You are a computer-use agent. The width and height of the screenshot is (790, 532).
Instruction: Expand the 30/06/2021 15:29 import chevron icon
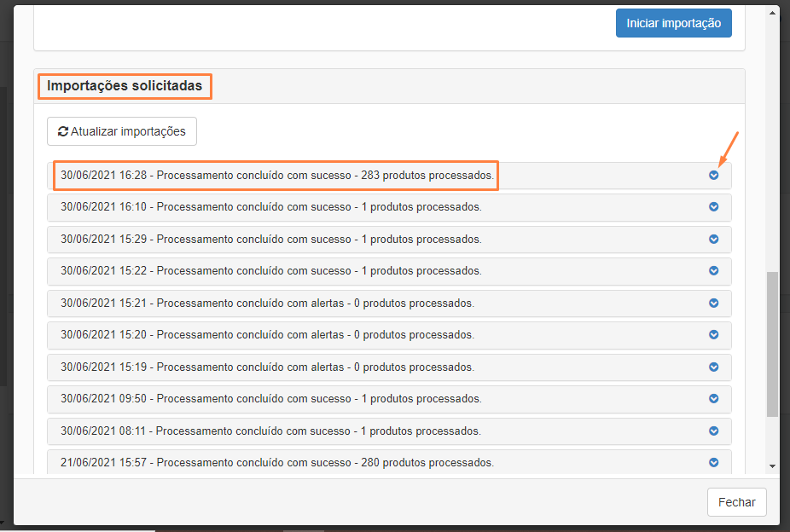714,240
